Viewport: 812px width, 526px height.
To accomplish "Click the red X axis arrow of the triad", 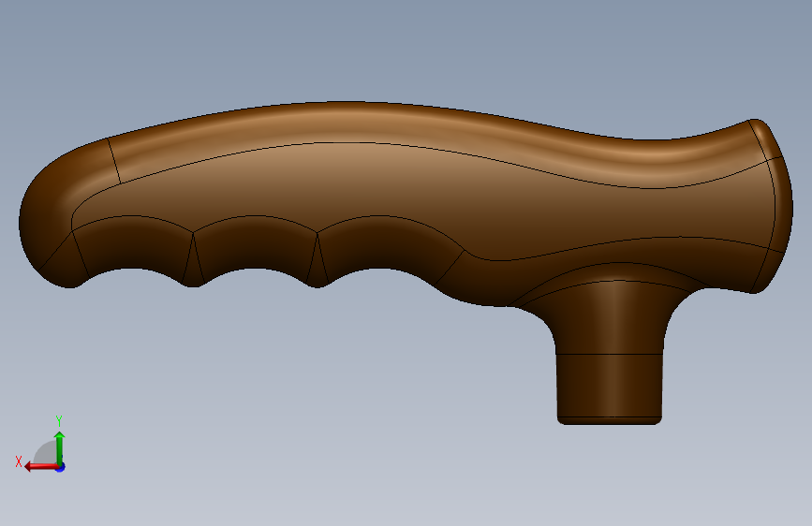I will pos(41,466).
